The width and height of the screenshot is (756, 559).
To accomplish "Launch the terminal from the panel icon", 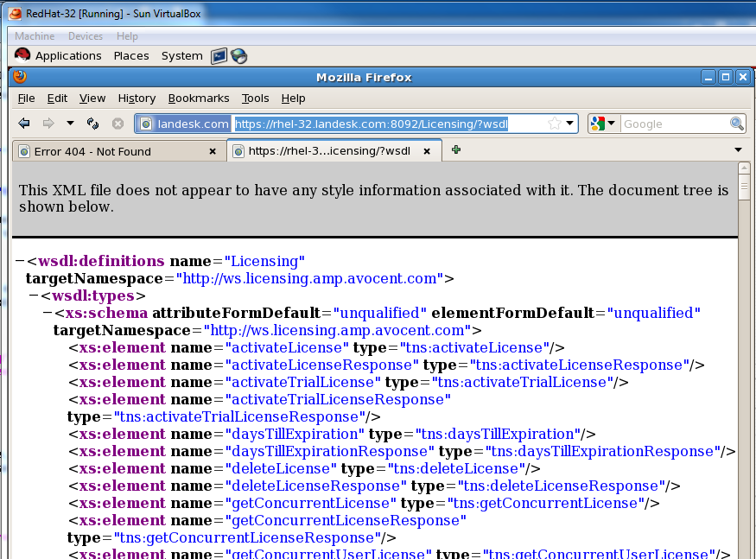I will click(219, 56).
